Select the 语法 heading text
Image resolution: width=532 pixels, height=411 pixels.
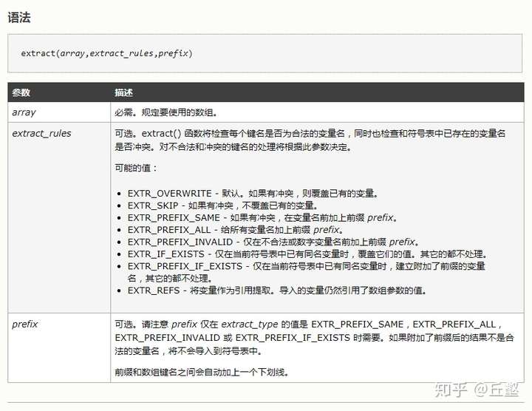click(19, 18)
